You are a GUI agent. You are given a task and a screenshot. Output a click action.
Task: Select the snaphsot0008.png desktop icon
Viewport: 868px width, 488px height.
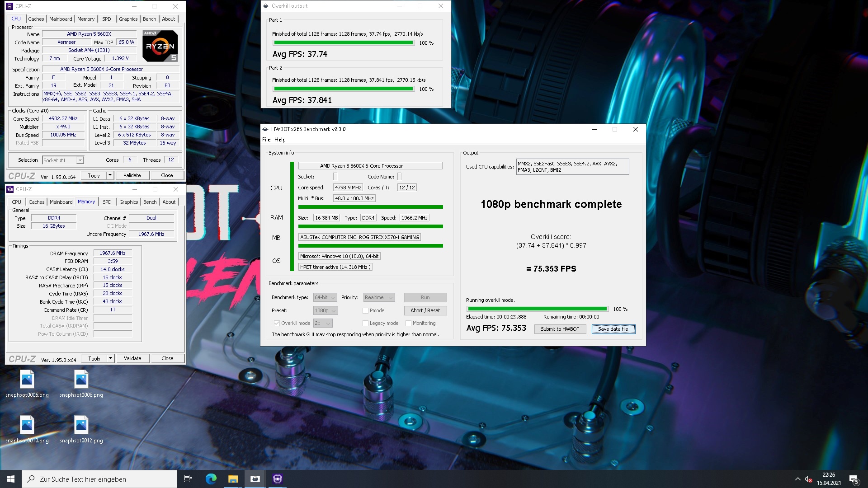point(81,384)
